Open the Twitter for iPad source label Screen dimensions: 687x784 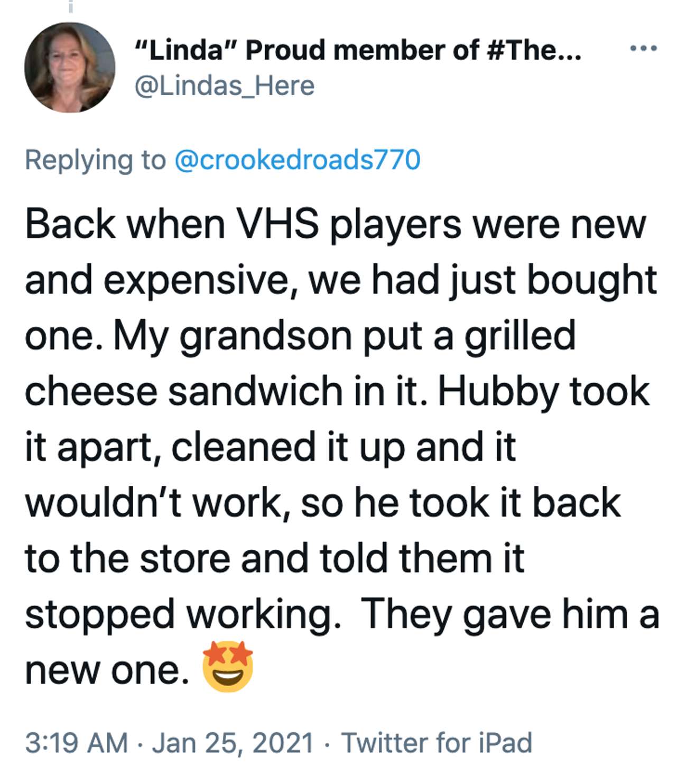pos(437,742)
